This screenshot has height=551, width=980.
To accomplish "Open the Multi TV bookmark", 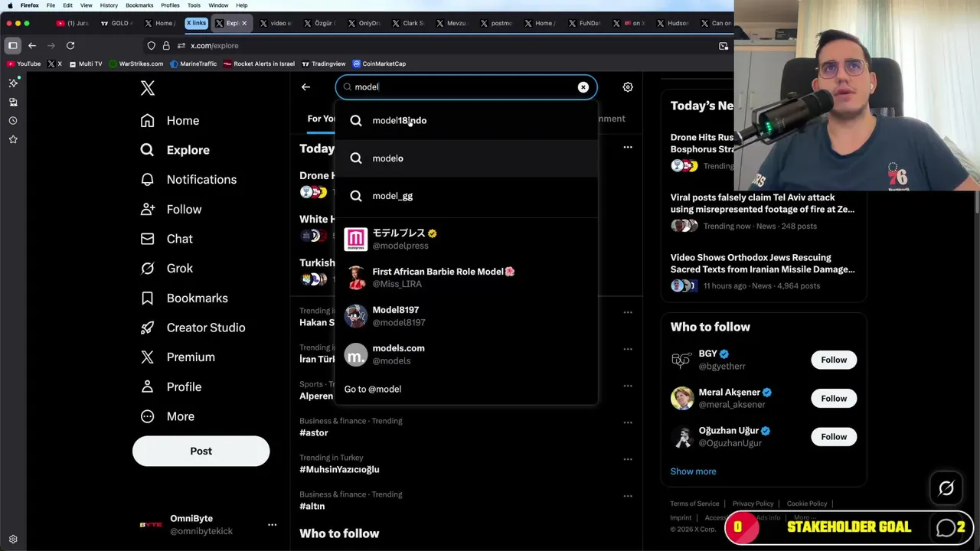I will (x=85, y=64).
